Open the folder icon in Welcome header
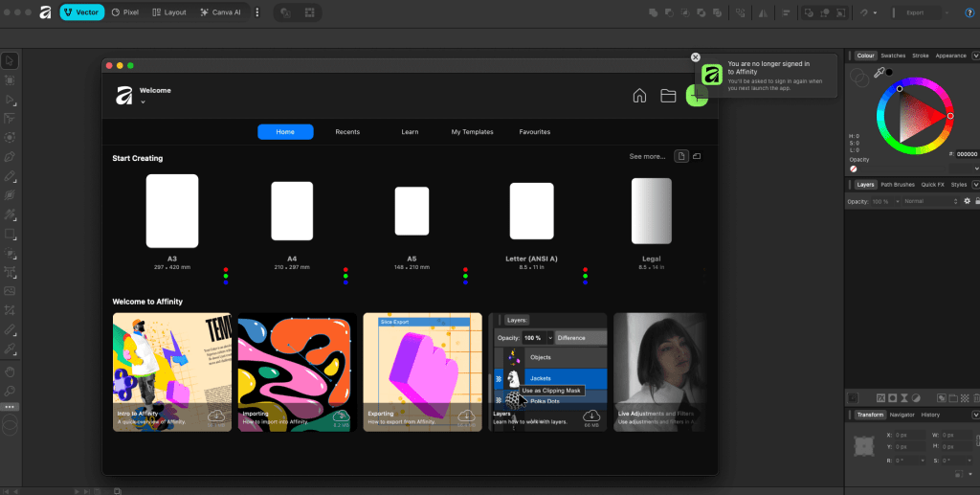Viewport: 980px width, 495px height. coord(668,96)
